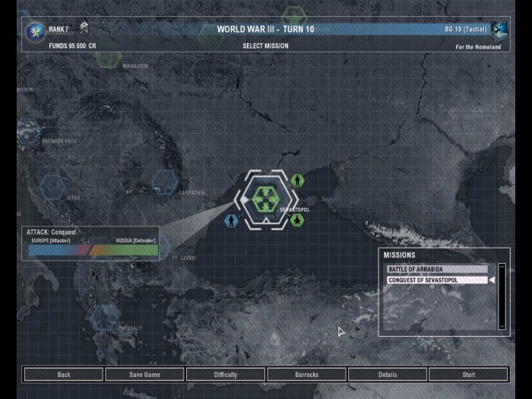Click the Europe versus Russia balance bar
Viewport: 532px width, 399px height.
click(93, 250)
